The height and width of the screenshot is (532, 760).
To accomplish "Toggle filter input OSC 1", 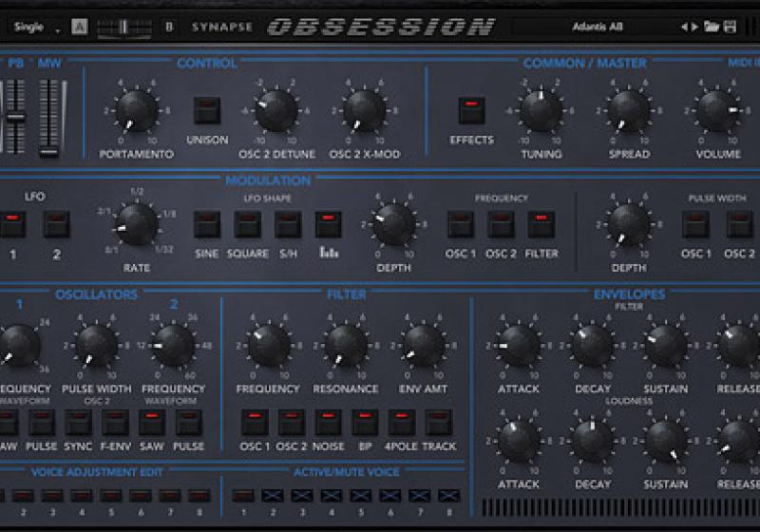I will click(255, 422).
